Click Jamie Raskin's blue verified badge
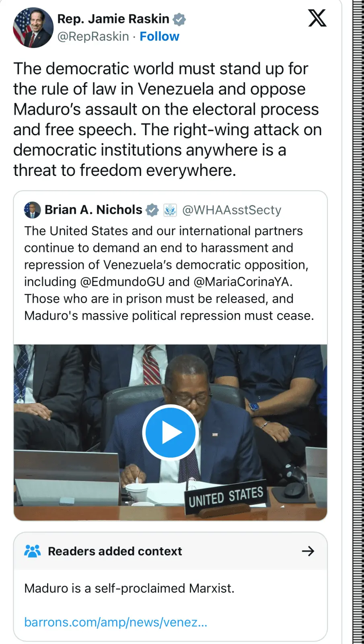This screenshot has height=644, width=364. (x=179, y=19)
